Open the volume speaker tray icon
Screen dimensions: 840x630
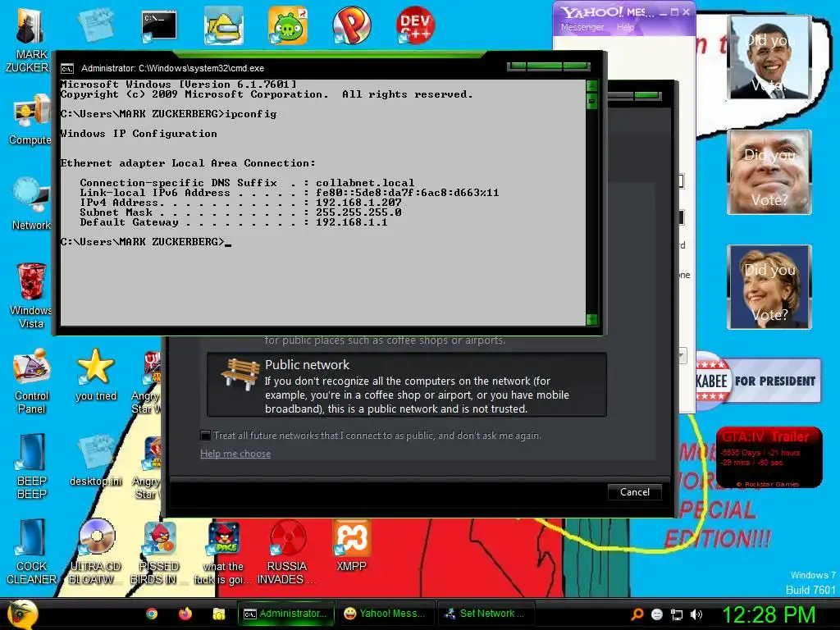[696, 614]
